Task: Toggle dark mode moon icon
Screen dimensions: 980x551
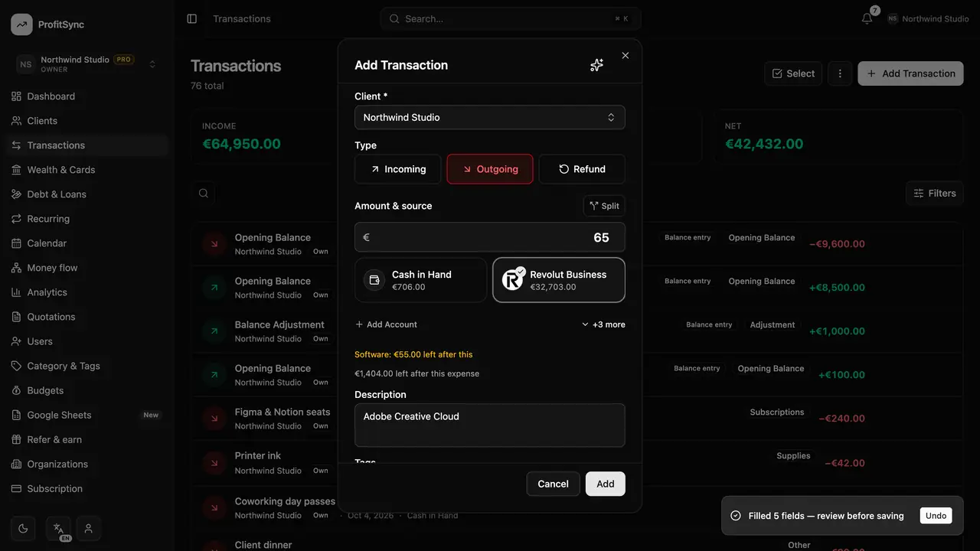Action: (23, 528)
